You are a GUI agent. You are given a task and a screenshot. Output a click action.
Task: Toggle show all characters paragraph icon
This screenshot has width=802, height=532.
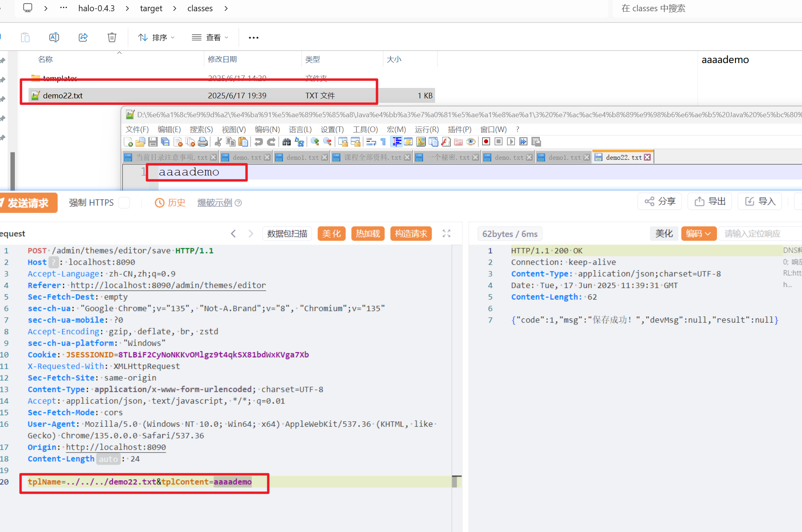tap(383, 142)
